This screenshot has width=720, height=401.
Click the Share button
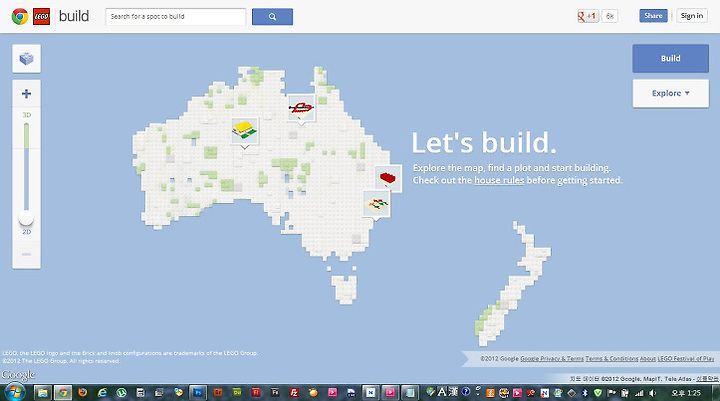653,16
